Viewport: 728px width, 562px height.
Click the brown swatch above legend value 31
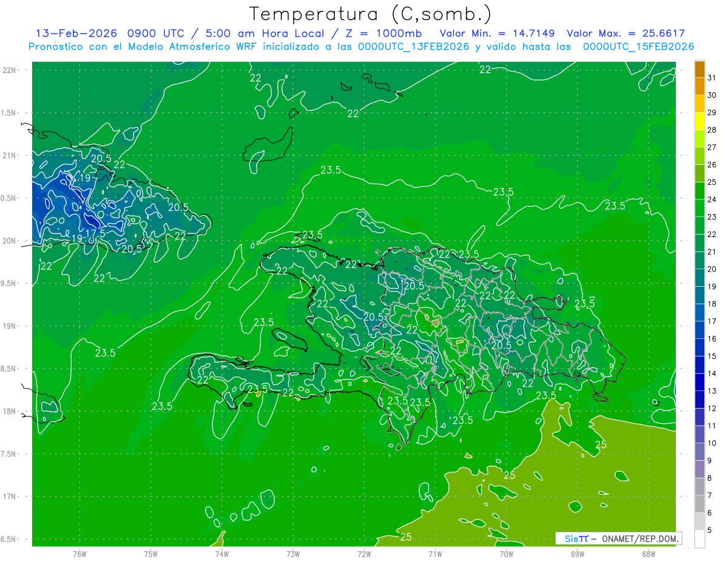pyautogui.click(x=699, y=69)
